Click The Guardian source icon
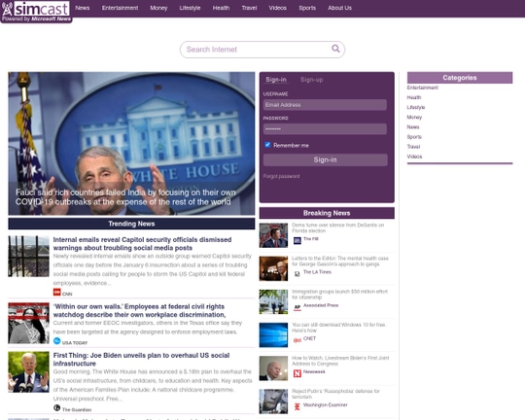The image size is (525, 420). pyautogui.click(x=57, y=408)
